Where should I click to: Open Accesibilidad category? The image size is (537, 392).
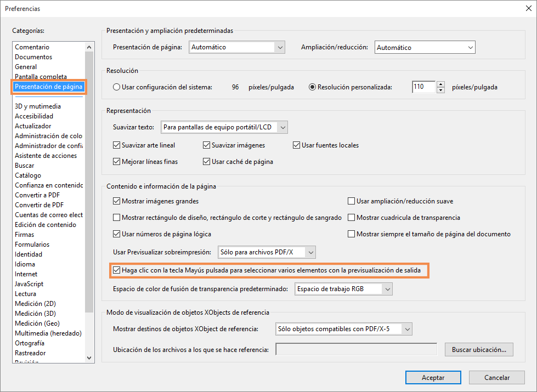pos(34,116)
